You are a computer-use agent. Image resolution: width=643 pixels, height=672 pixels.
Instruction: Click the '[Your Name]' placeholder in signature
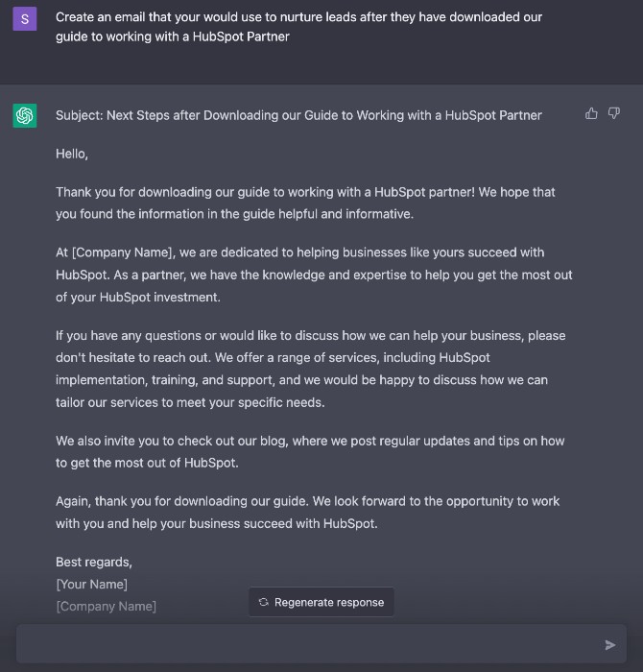pos(92,584)
